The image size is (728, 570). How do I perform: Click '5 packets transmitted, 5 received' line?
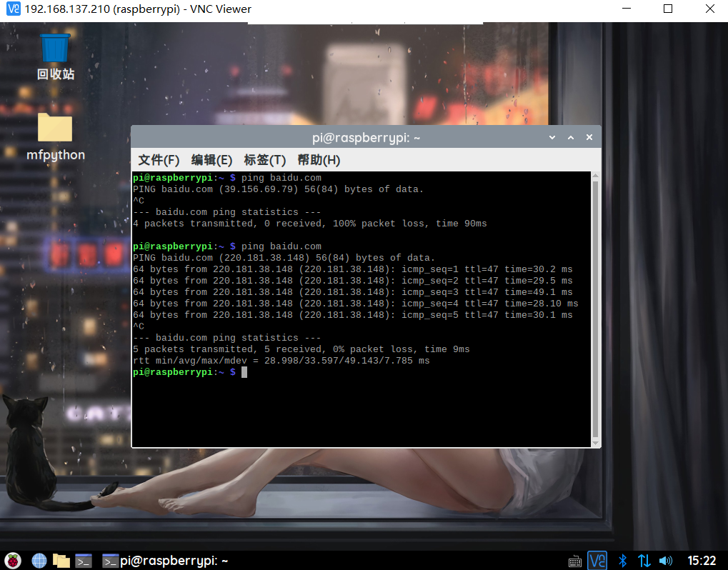tap(301, 349)
